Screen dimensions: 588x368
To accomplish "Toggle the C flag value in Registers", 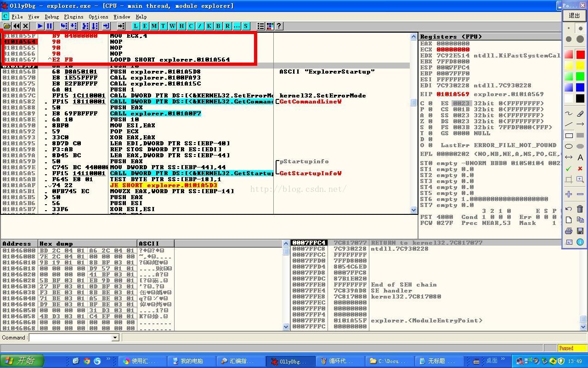I will [430, 103].
